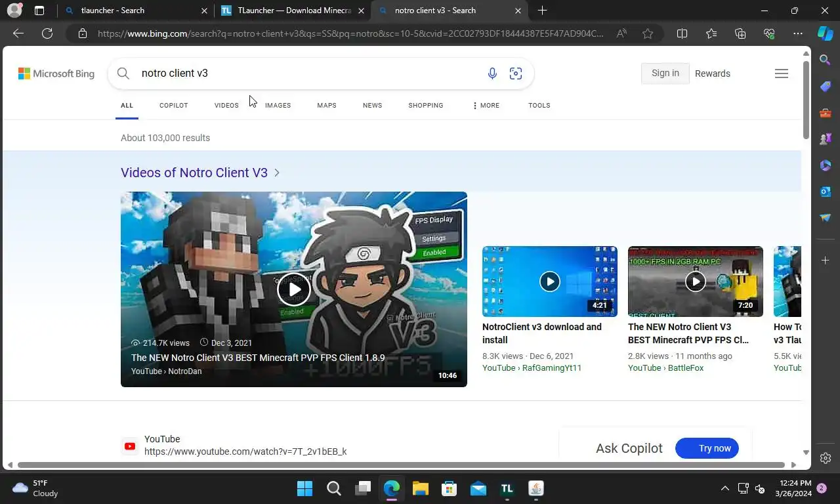Image resolution: width=840 pixels, height=504 pixels.
Task: Open Videos of Notro Client V3 heading
Action: coord(194,173)
